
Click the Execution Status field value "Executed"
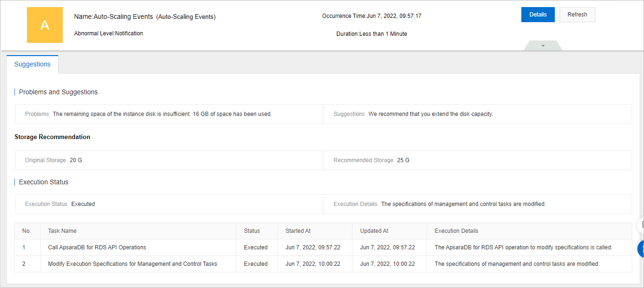tap(83, 204)
